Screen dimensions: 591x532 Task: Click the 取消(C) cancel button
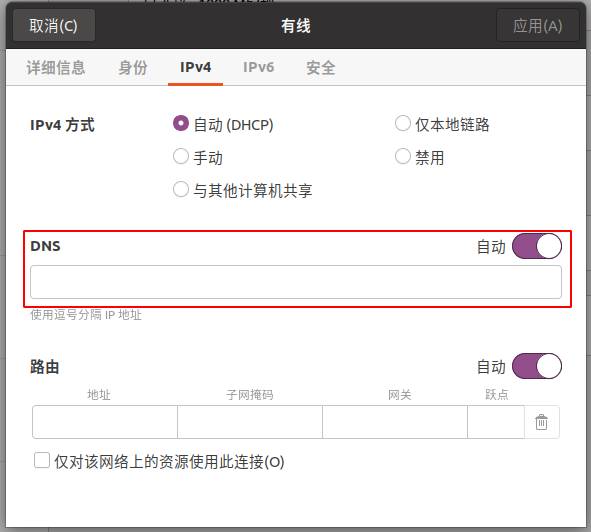54,26
